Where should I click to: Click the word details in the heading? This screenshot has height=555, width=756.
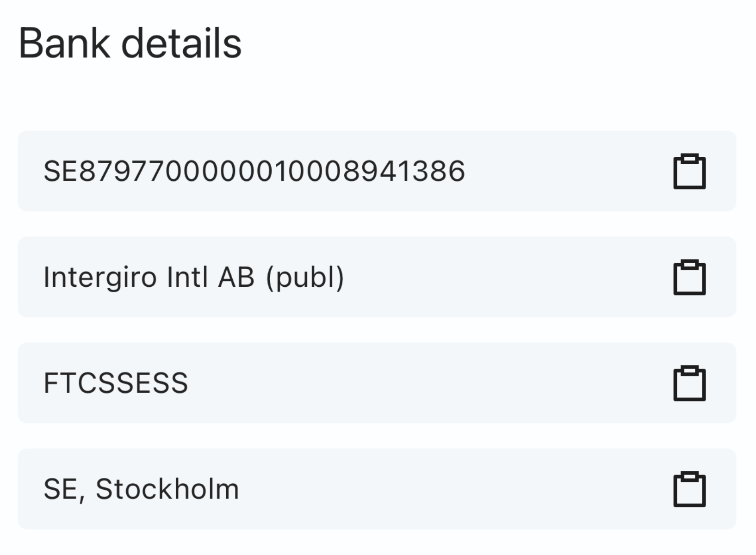coord(181,44)
